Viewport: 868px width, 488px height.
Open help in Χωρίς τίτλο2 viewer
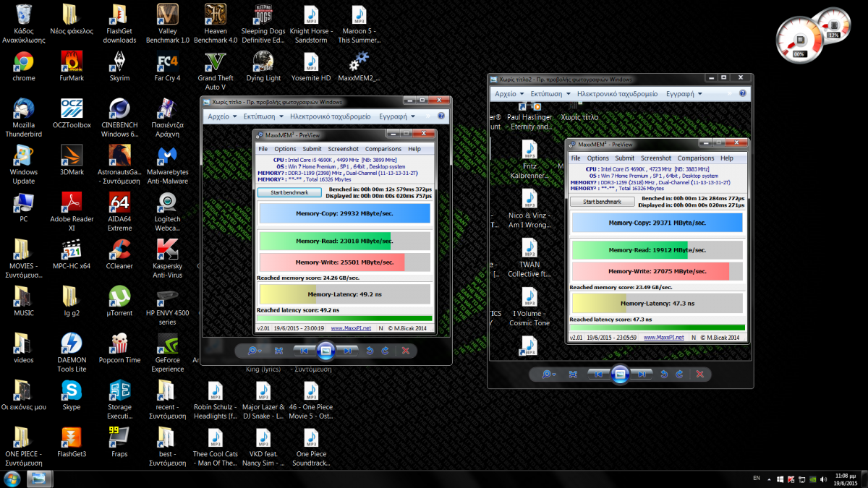(742, 93)
